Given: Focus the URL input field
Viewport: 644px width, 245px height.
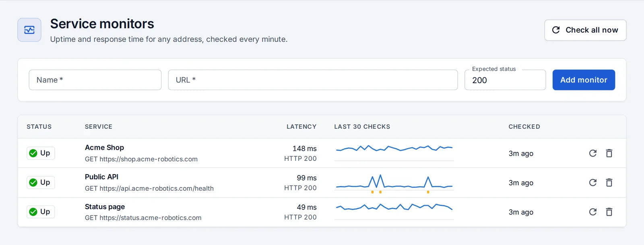Looking at the screenshot, I should [313, 80].
